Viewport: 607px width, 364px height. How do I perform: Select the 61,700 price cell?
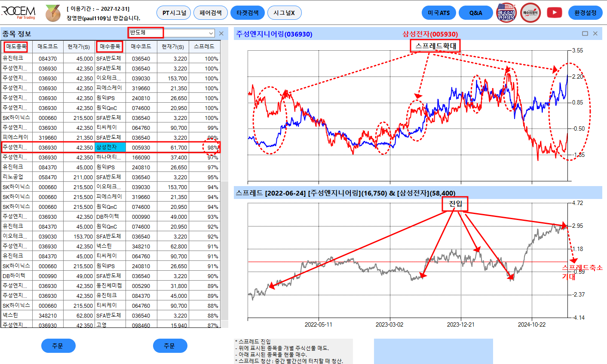tap(173, 147)
